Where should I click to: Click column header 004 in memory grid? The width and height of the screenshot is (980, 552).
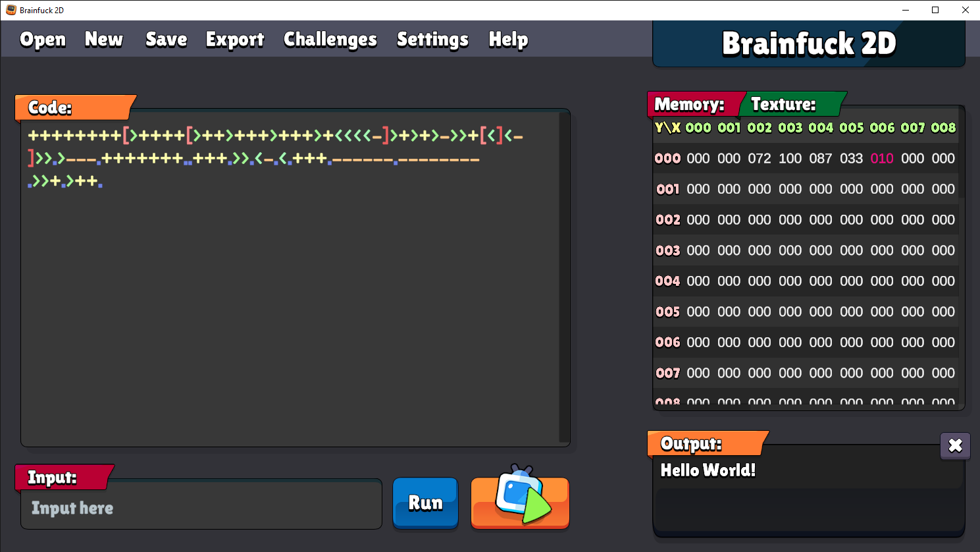821,128
